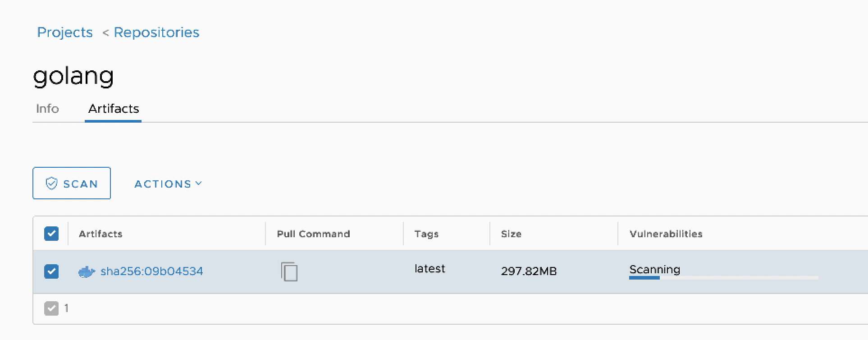This screenshot has height=340, width=868.
Task: Click the chevron arrow next to Actions
Action: pos(199,184)
